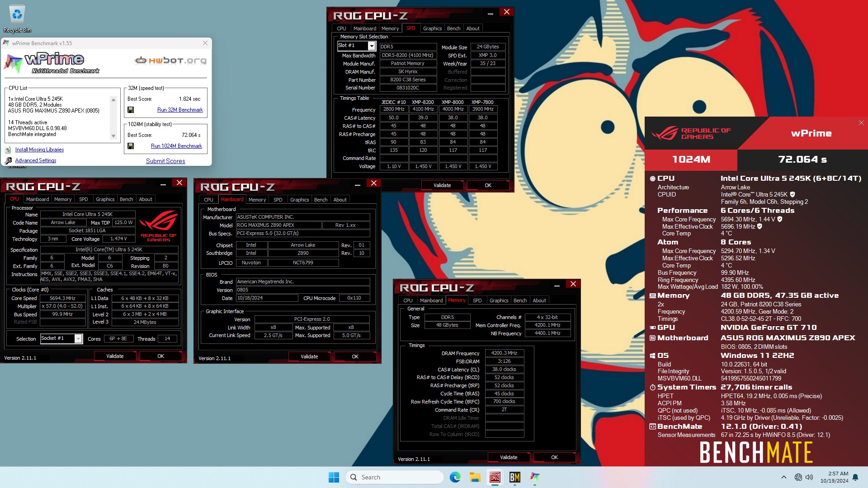The height and width of the screenshot is (488, 868).
Task: Click Validate in the CPU-Z CPU window
Action: pyautogui.click(x=115, y=356)
